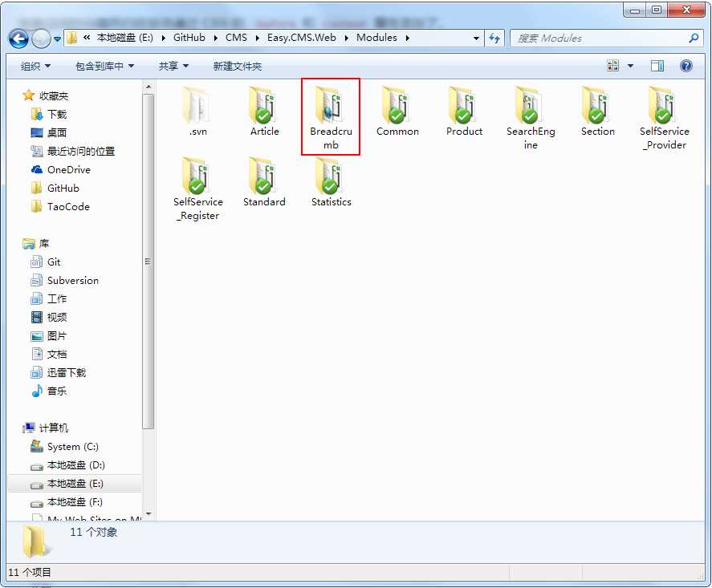712x588 pixels.
Task: Click navigation pane scroll up arrow
Action: click(149, 87)
